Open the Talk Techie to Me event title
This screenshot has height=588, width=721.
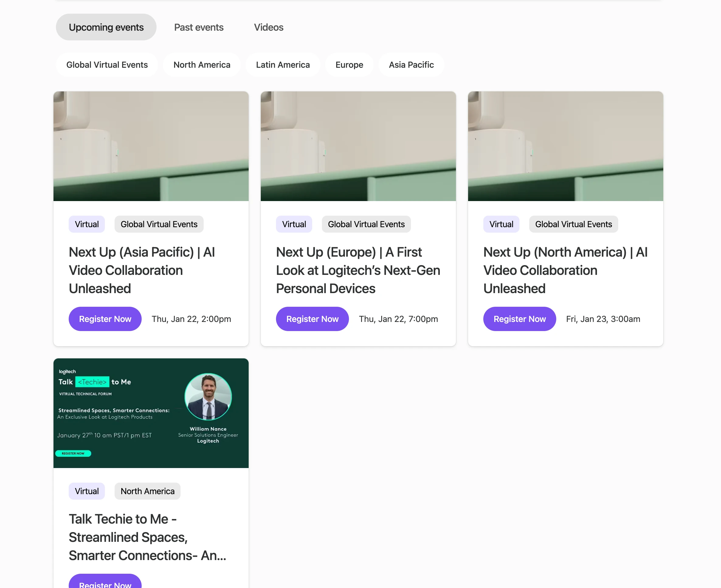(x=147, y=537)
